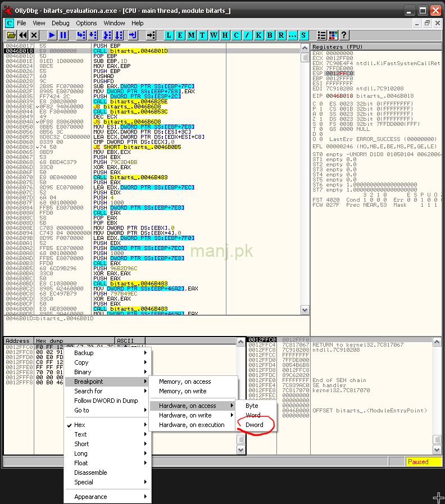Open Memory map with M button
The image size is (445, 504).
tap(192, 35)
